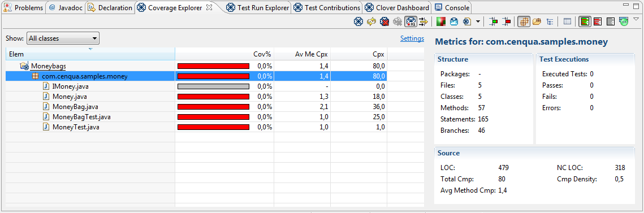This screenshot has width=644, height=213.
Task: Click the Console tab monitor icon
Action: (x=439, y=7)
